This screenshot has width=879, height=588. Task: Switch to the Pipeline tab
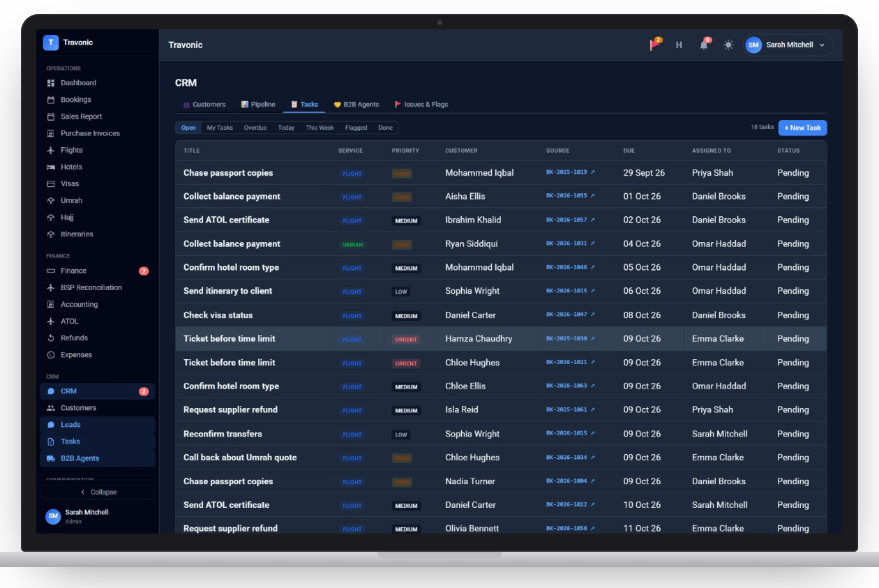tap(258, 105)
